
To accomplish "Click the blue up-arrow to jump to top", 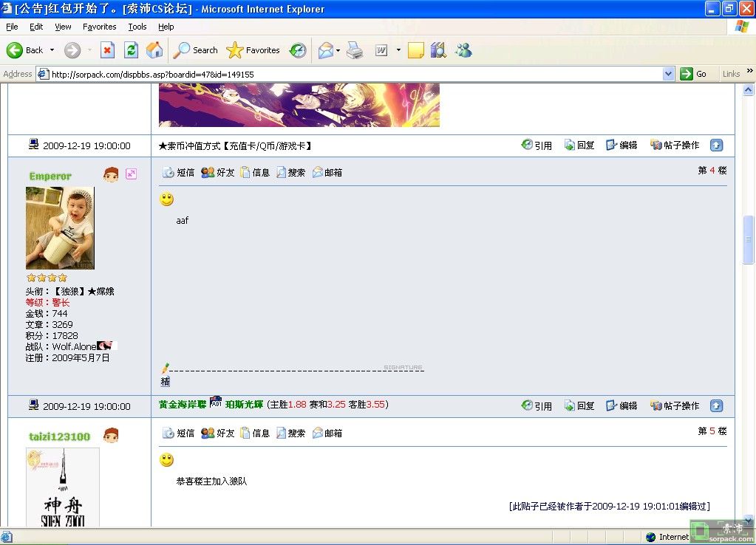I will pyautogui.click(x=716, y=145).
